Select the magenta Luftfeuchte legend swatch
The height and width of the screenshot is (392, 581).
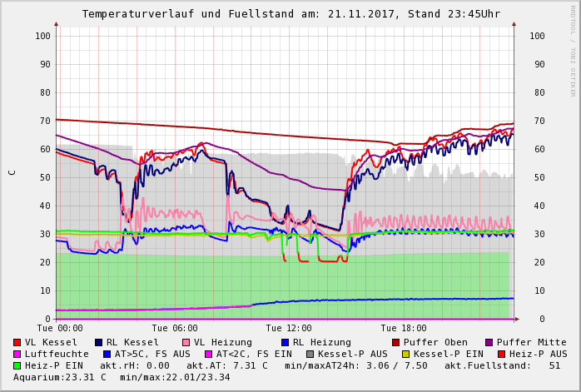tap(17, 354)
